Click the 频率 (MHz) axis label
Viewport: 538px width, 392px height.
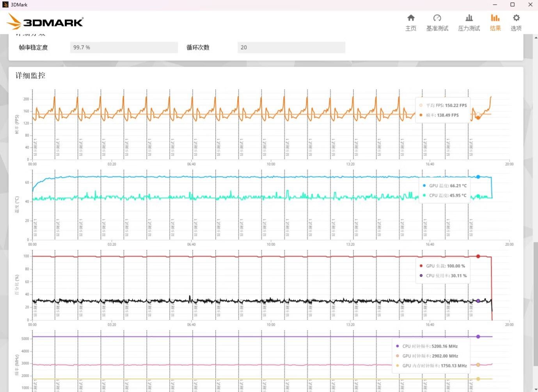coord(17,365)
